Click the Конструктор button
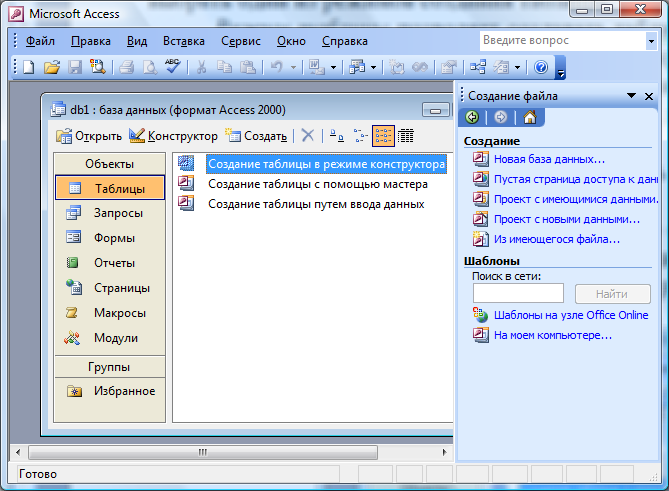The height and width of the screenshot is (491, 669). [173, 136]
